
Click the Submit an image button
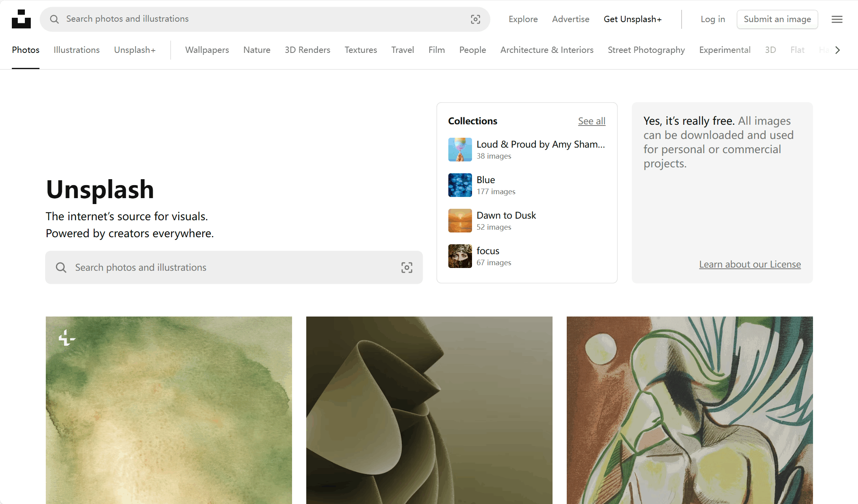tap(777, 19)
